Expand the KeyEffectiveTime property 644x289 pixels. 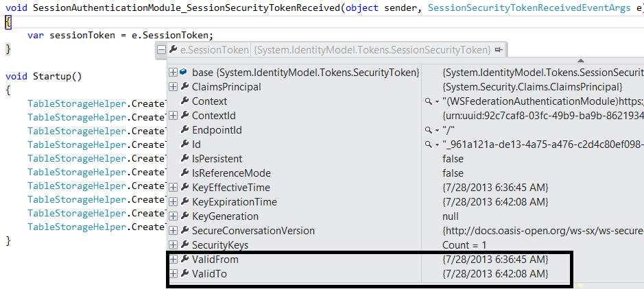coord(173,188)
